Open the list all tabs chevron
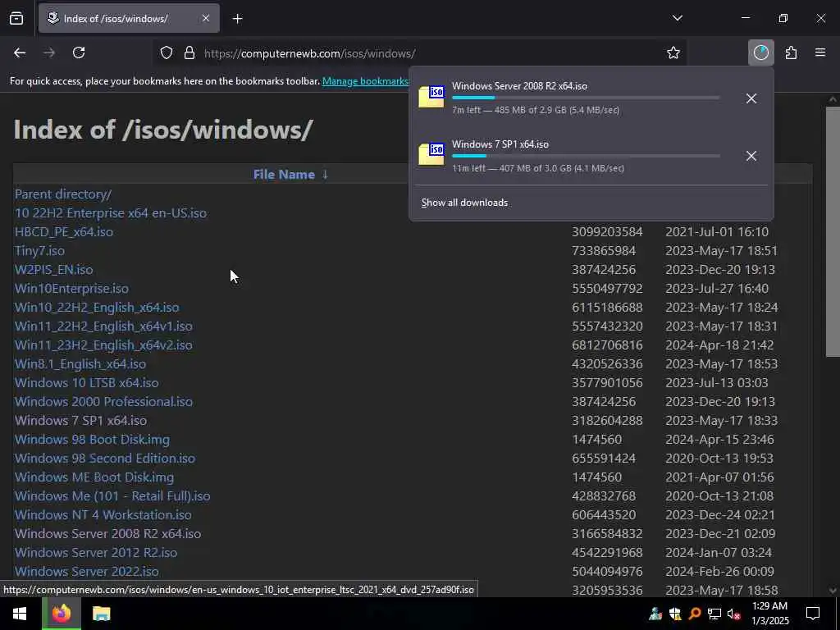Screen dimensions: 840x630 (x=677, y=18)
